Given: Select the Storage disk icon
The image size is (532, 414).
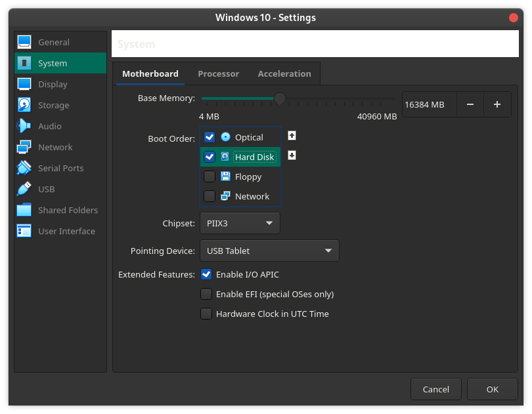Looking at the screenshot, I should pos(24,105).
